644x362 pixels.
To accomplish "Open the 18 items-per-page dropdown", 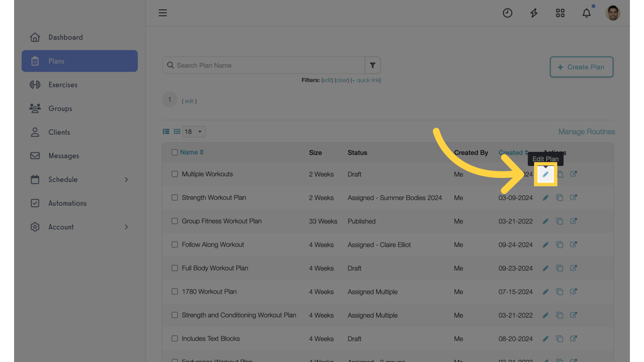I will coord(194,132).
